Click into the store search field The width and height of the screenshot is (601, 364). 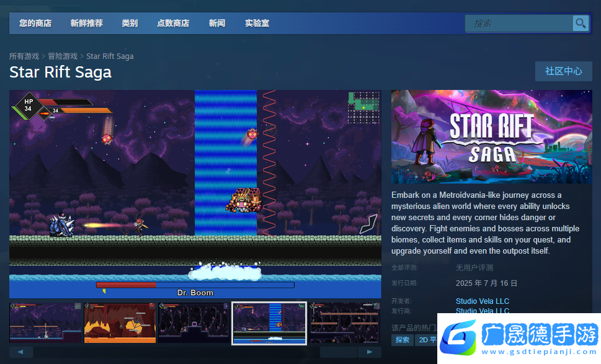pyautogui.click(x=520, y=24)
